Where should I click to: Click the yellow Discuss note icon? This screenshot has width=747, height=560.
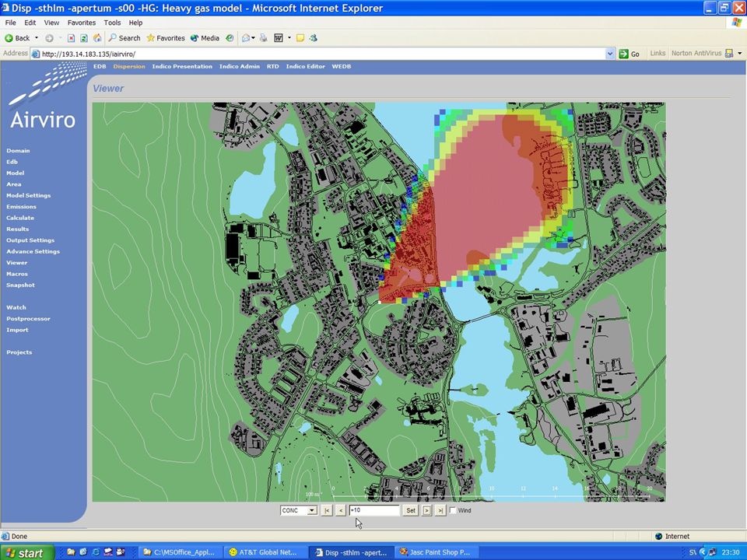pos(300,38)
